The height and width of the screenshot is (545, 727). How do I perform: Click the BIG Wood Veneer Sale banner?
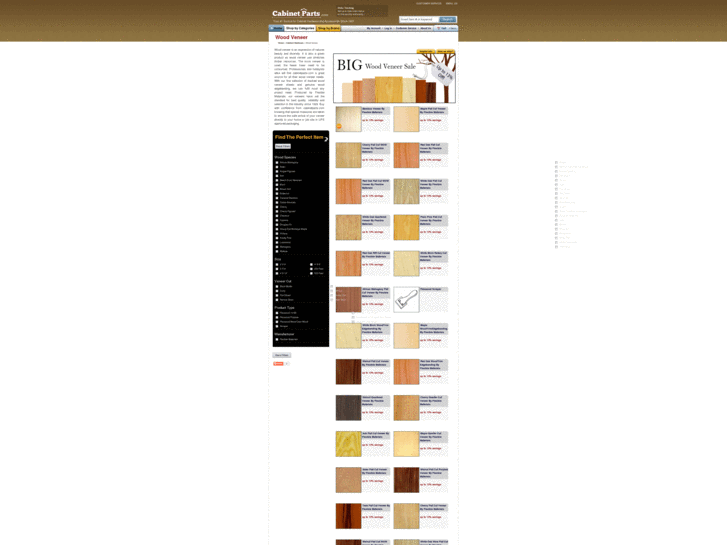394,77
